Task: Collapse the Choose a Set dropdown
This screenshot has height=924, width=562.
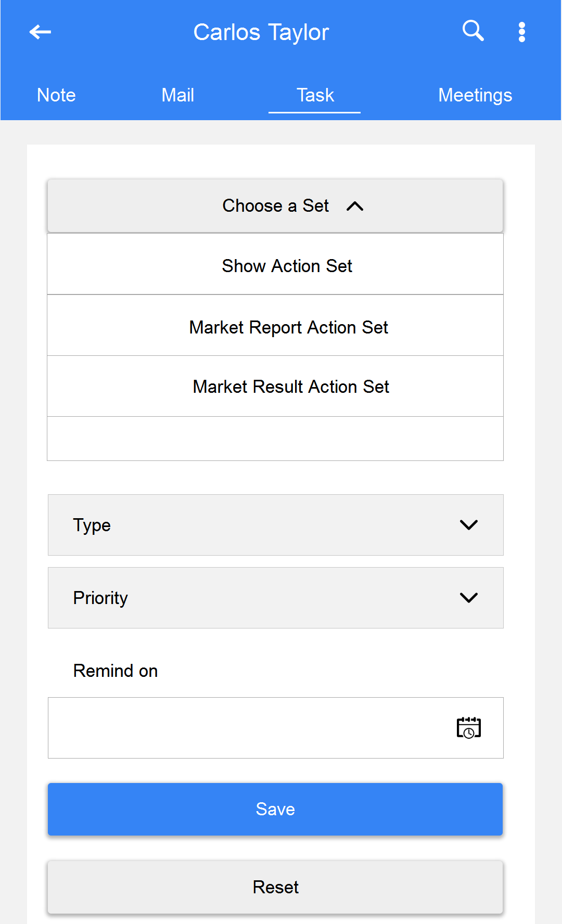Action: point(275,206)
